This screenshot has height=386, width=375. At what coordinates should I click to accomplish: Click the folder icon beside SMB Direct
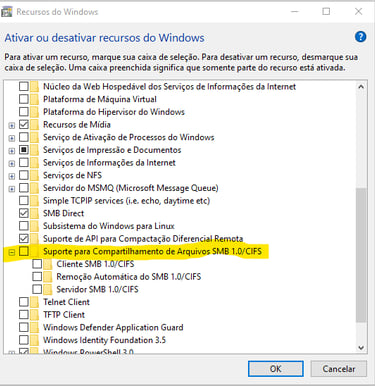(x=35, y=213)
